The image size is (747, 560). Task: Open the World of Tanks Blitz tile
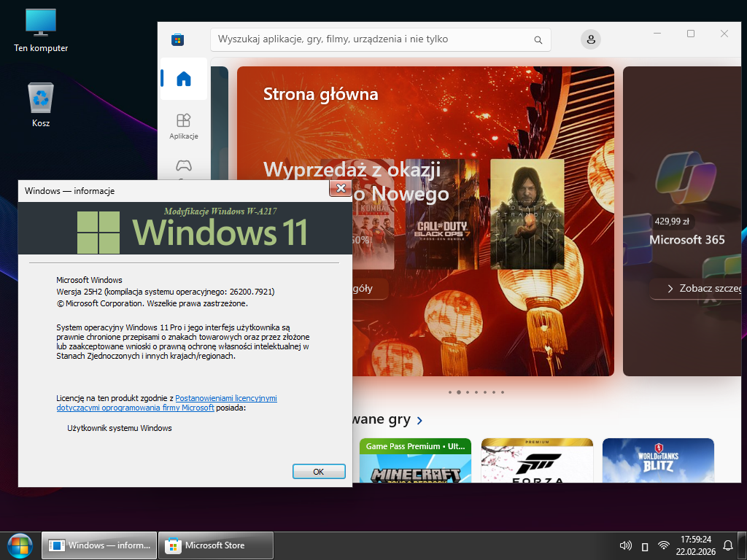(x=658, y=460)
